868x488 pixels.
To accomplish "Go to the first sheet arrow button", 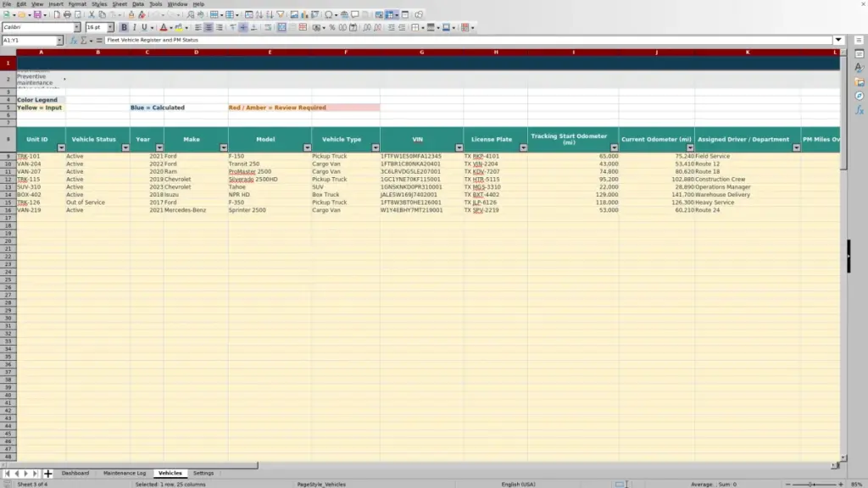I will (x=7, y=474).
